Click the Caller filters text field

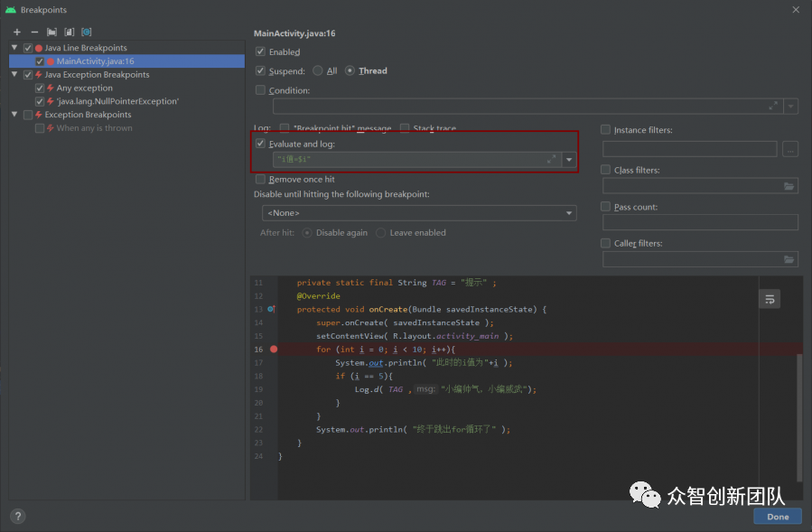pyautogui.click(x=700, y=259)
